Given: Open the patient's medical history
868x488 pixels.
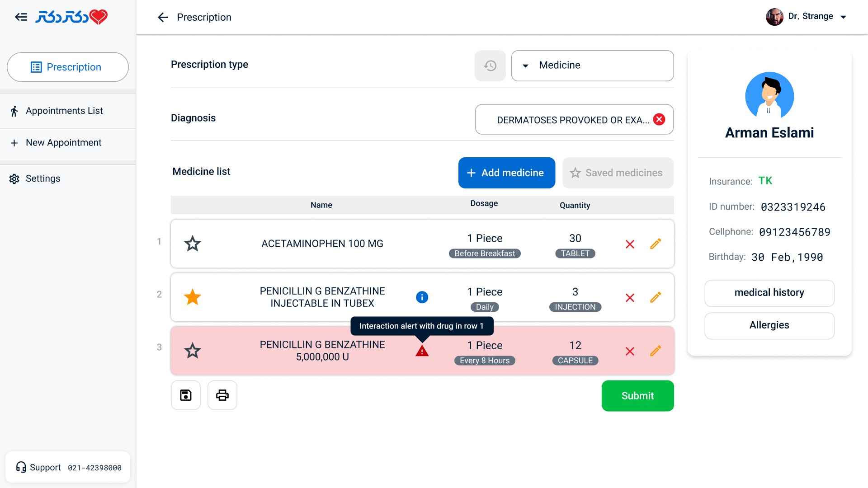Looking at the screenshot, I should [x=769, y=293].
